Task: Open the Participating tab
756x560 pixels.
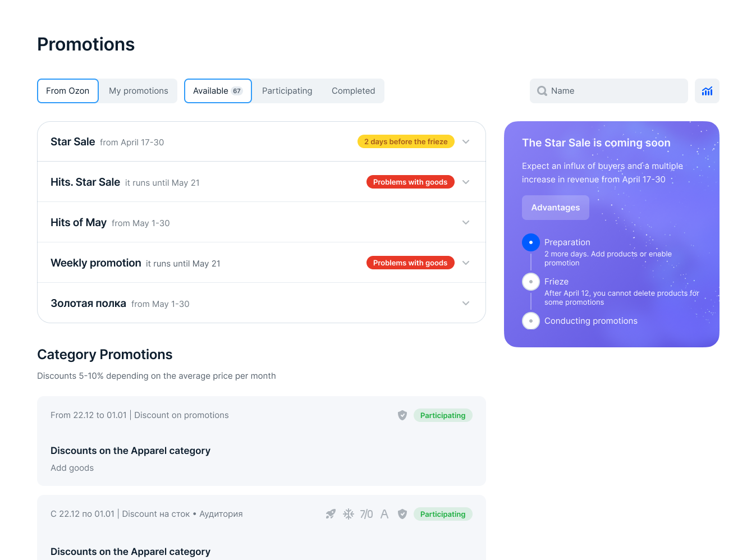Action: (287, 91)
